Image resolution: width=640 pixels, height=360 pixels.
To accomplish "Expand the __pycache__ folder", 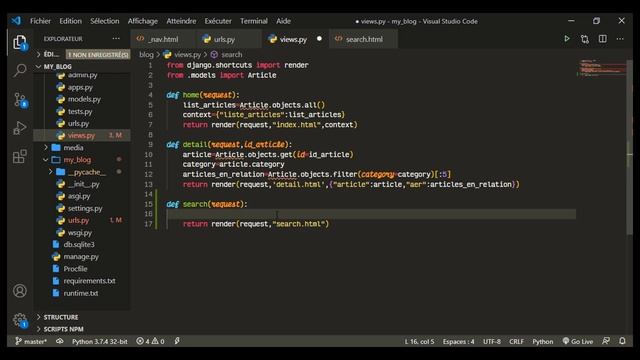I will [51, 172].
